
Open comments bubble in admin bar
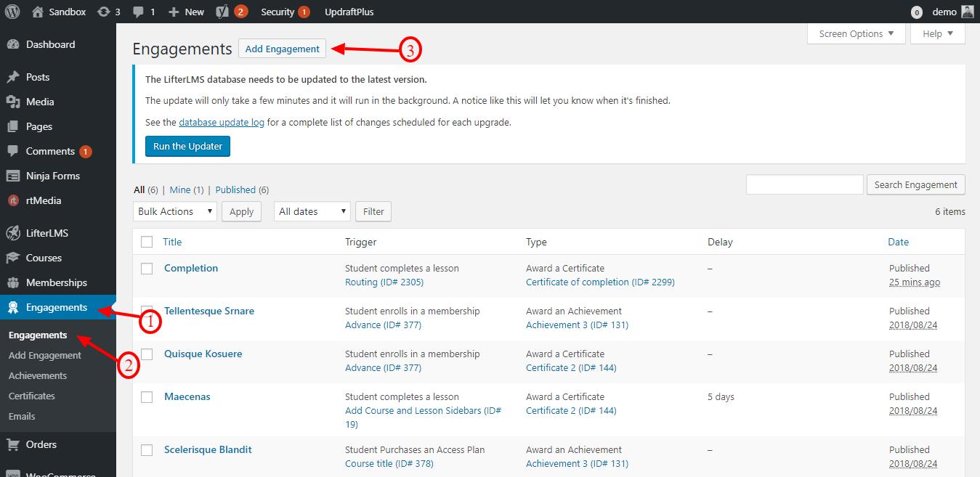137,12
